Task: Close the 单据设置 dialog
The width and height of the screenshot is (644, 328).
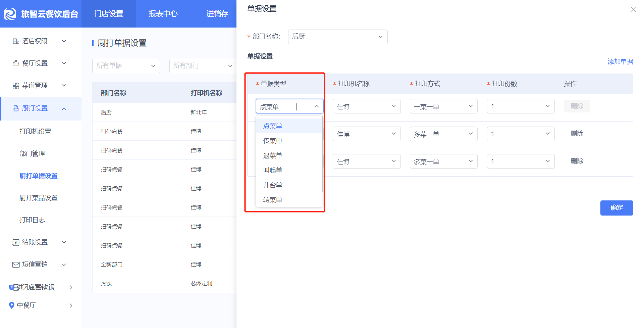Action: [x=633, y=9]
